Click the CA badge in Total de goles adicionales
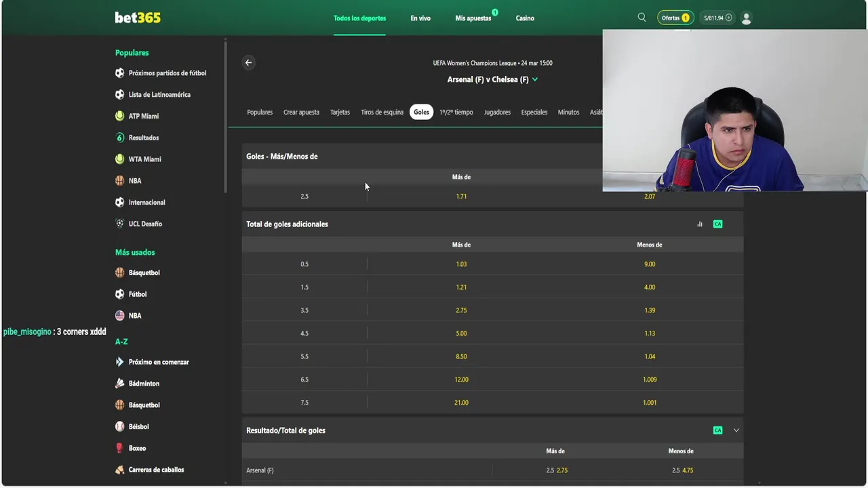 coord(717,224)
